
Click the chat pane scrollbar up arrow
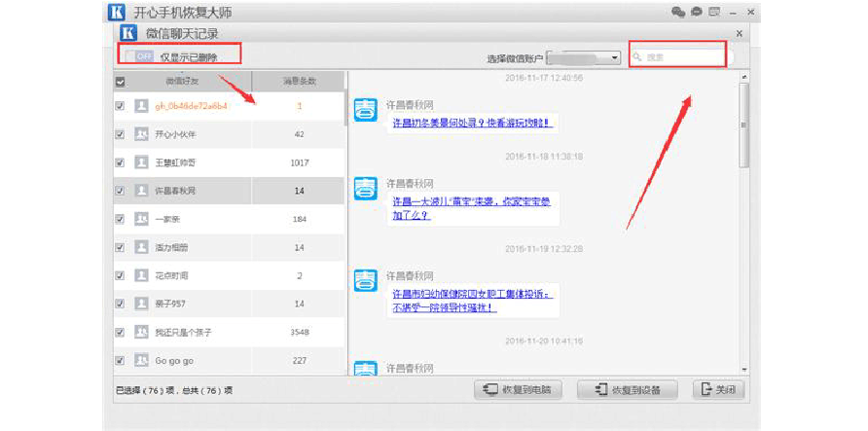(744, 77)
